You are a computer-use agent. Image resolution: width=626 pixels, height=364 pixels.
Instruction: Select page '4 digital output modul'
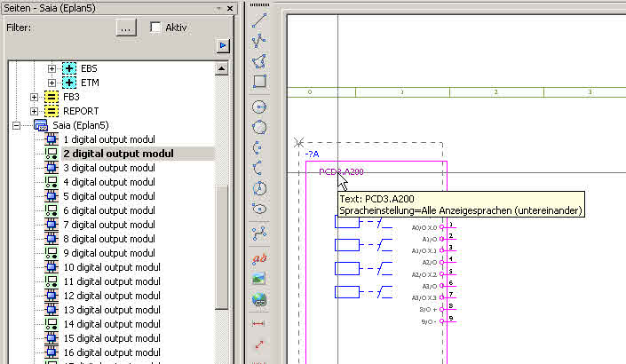click(x=109, y=182)
